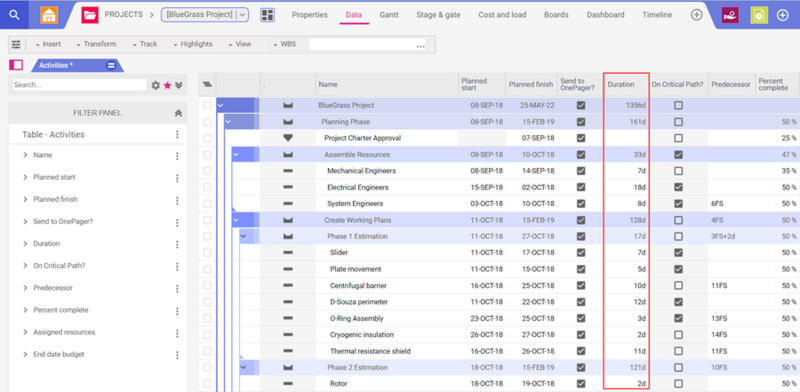Click the plus icon at top right
Screen dimensions: 800x392
782,15
